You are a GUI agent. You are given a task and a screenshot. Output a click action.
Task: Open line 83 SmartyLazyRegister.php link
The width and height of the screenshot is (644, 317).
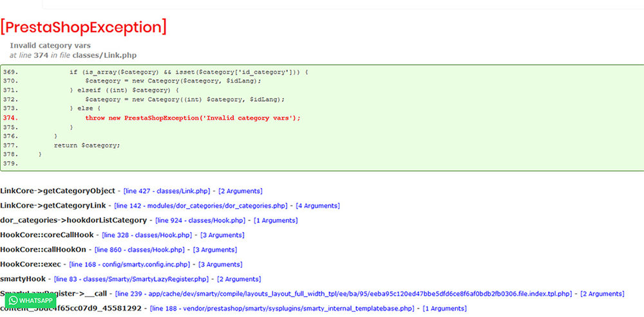[x=131, y=279]
